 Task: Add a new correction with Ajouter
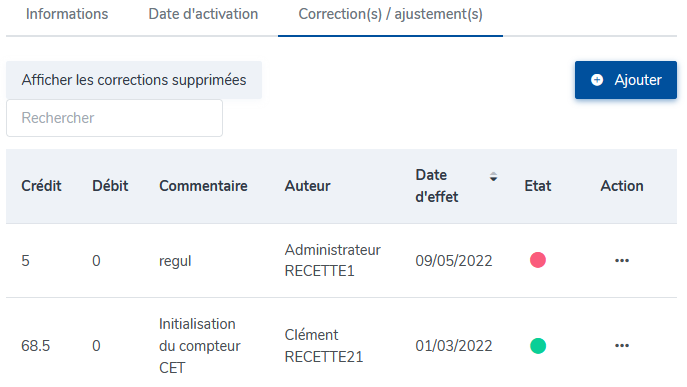626,80
